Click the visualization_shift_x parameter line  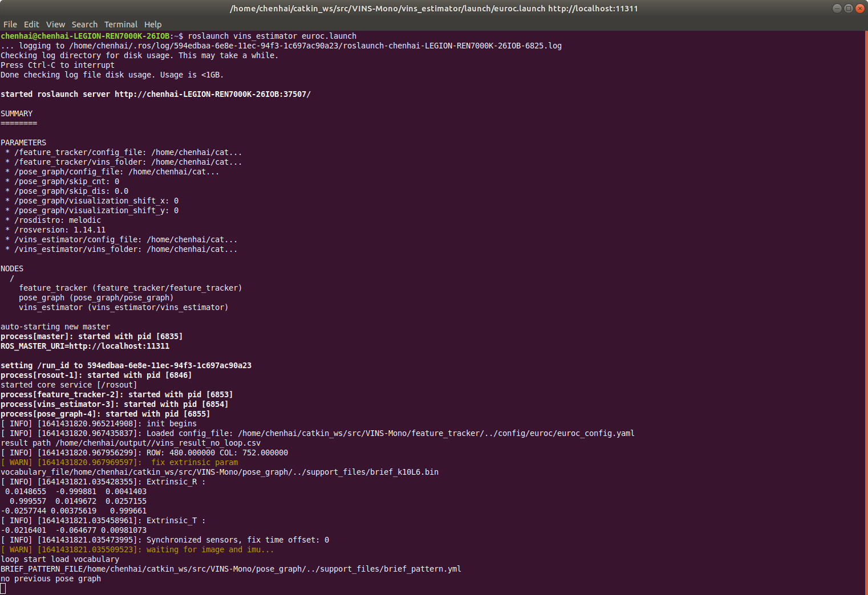[92, 201]
